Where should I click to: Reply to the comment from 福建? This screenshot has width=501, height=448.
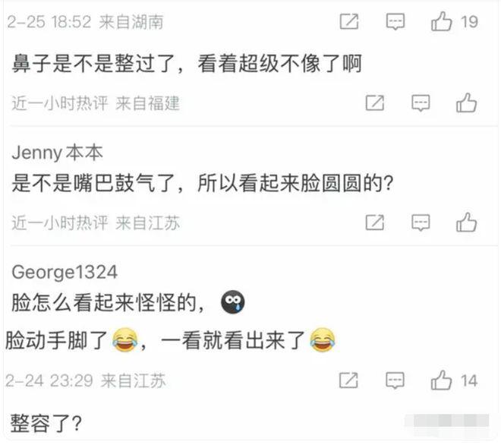click(x=421, y=103)
